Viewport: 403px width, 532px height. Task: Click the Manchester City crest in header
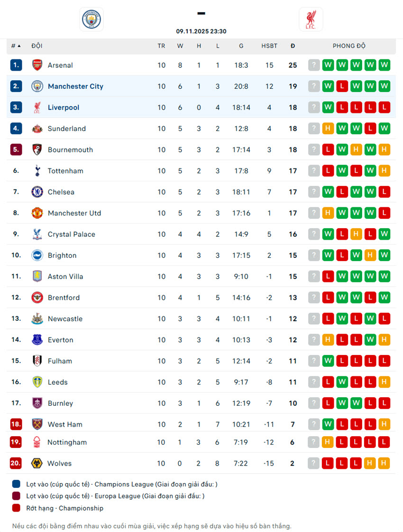(91, 19)
